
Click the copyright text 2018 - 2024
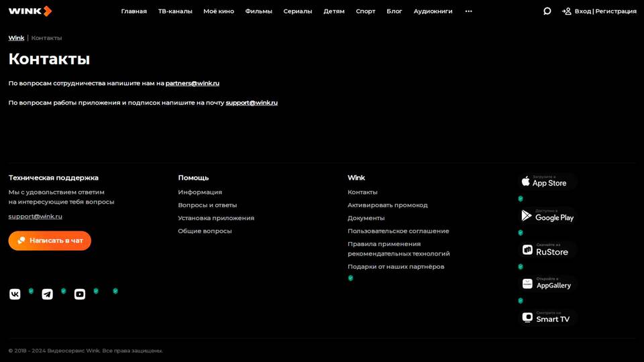point(85,351)
